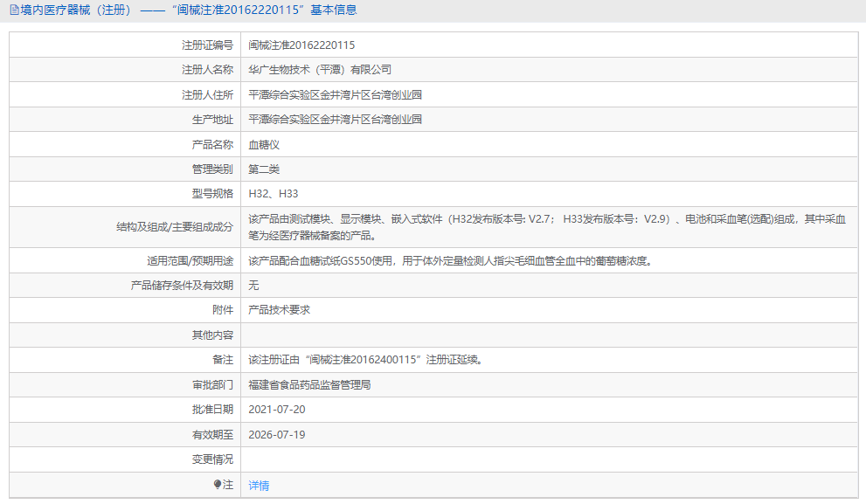This screenshot has height=504, width=866.
Task: Select the approval date 2021-07-20
Action: (277, 409)
